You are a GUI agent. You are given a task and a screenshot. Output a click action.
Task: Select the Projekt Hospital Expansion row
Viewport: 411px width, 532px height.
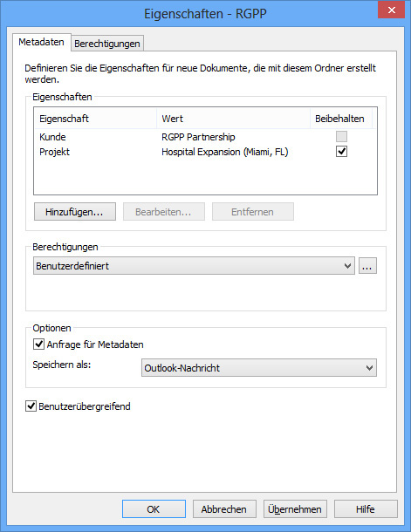click(205, 152)
